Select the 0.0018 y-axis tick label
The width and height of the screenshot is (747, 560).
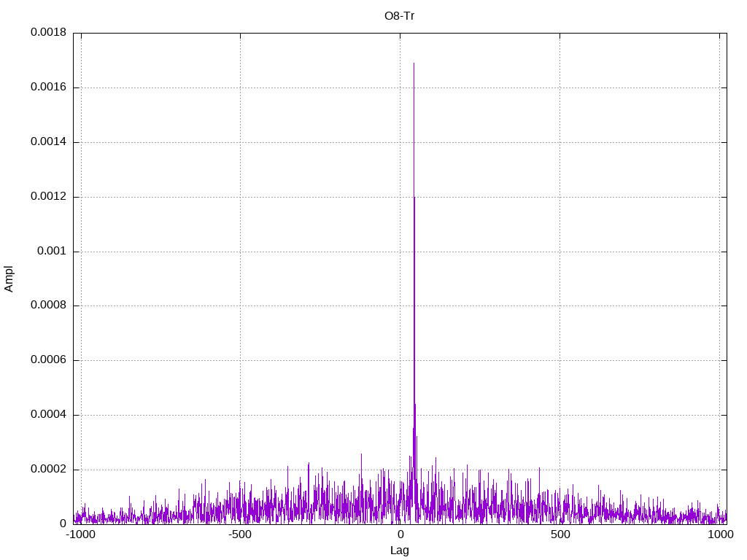pos(48,33)
